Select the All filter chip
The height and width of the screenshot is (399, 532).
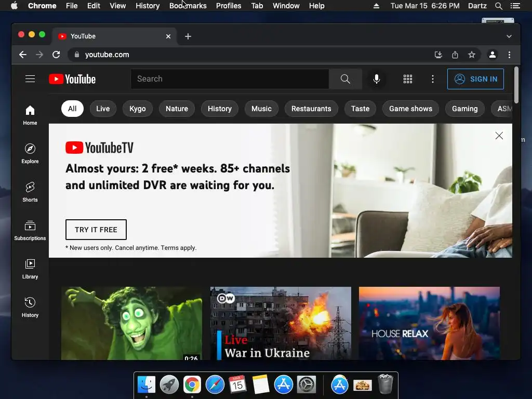(72, 109)
